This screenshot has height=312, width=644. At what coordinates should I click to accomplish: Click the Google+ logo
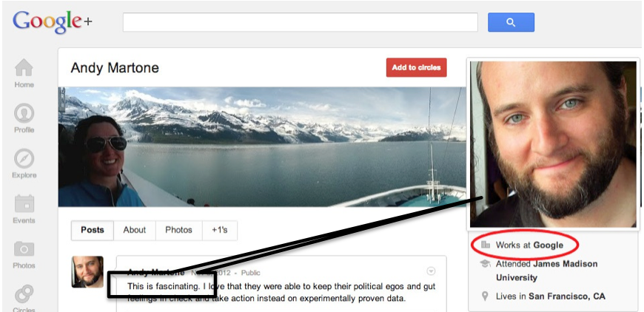click(50, 21)
